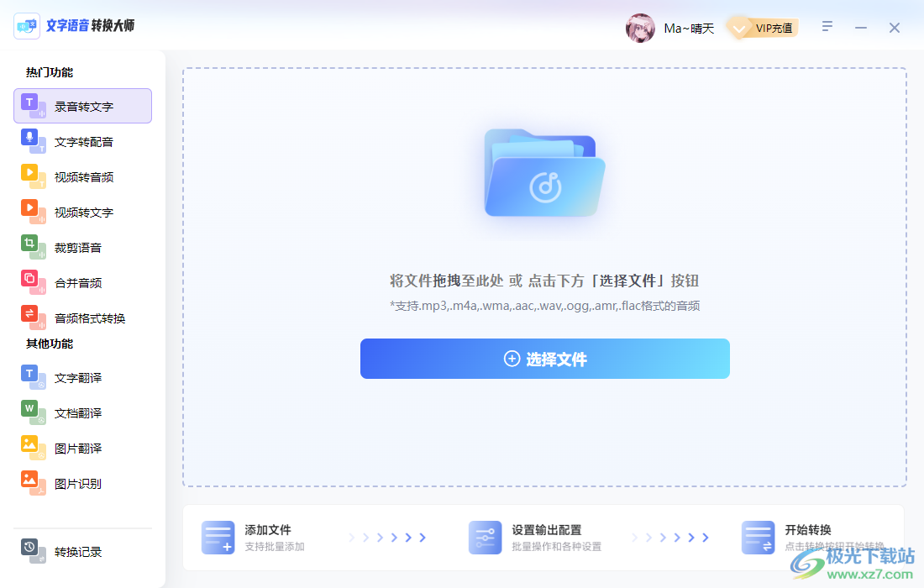Viewport: 924px width, 588px height.
Task: Select the 裁剪语音 audio trimming tool
Action: click(x=81, y=247)
